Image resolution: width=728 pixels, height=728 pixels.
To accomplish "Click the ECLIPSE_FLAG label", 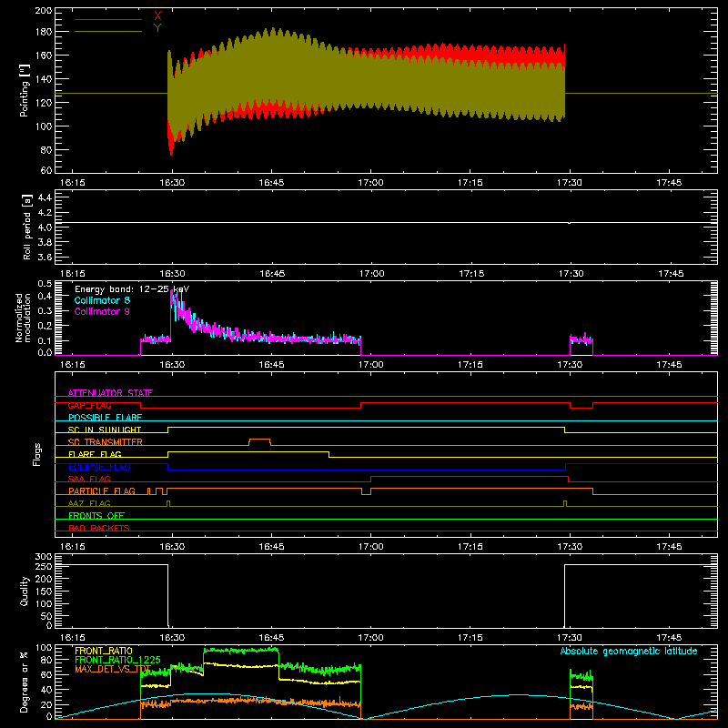I will [99, 467].
